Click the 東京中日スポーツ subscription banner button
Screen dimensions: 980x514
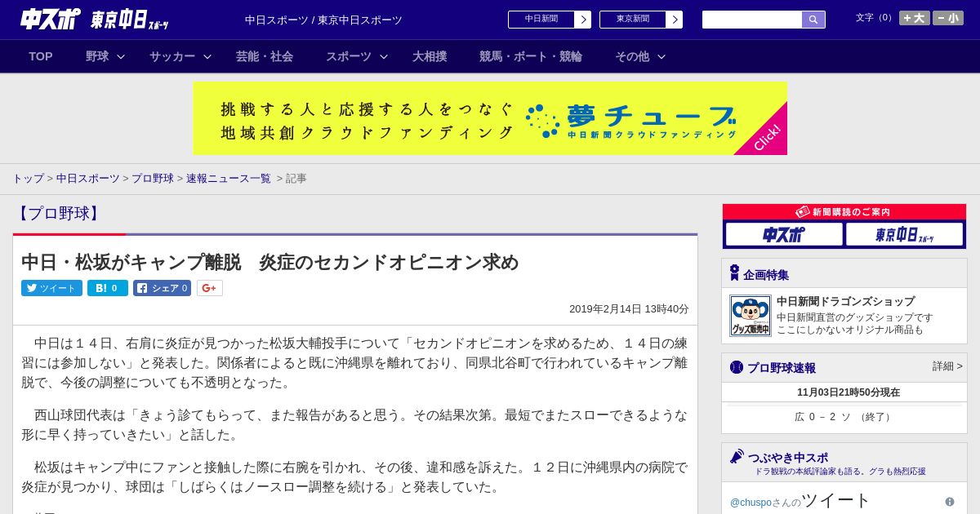pos(904,234)
